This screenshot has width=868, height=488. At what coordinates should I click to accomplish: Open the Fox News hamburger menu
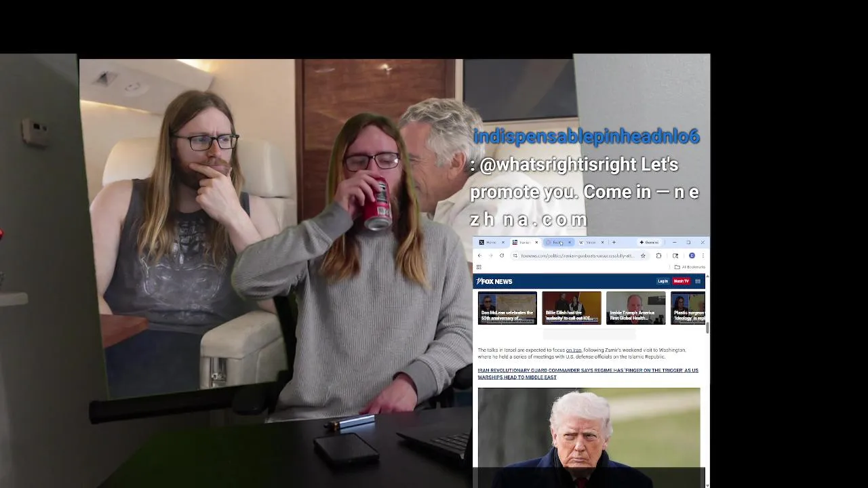tap(698, 281)
